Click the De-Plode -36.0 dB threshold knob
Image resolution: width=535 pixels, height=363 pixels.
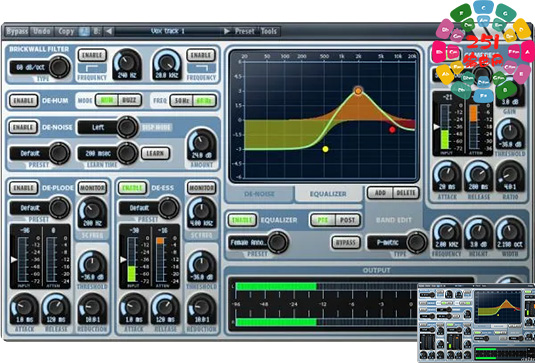click(92, 267)
